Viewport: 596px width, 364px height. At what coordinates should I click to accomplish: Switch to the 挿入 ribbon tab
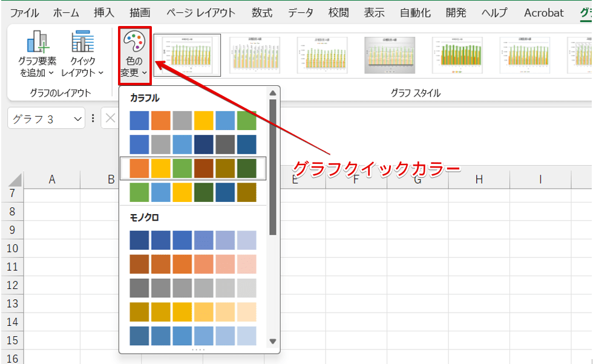103,13
